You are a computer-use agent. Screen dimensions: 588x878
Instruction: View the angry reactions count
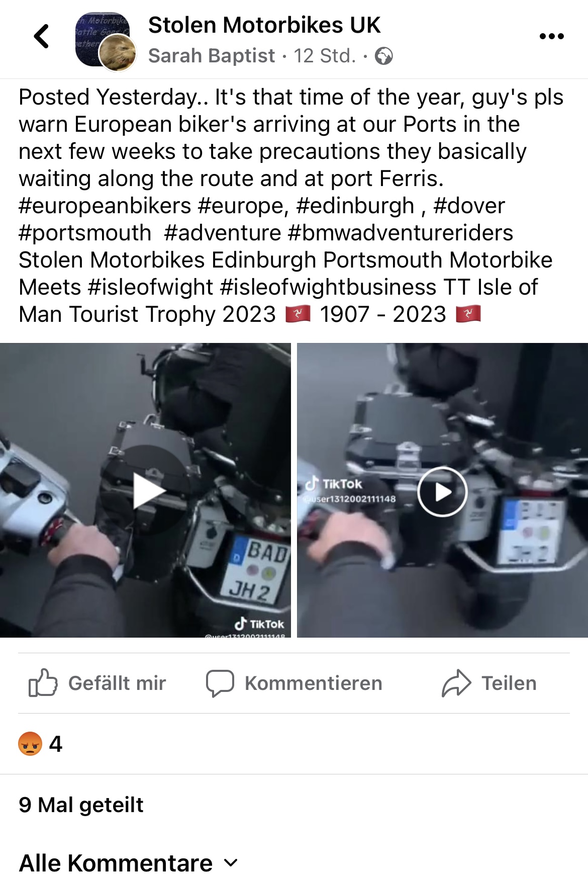tap(40, 744)
